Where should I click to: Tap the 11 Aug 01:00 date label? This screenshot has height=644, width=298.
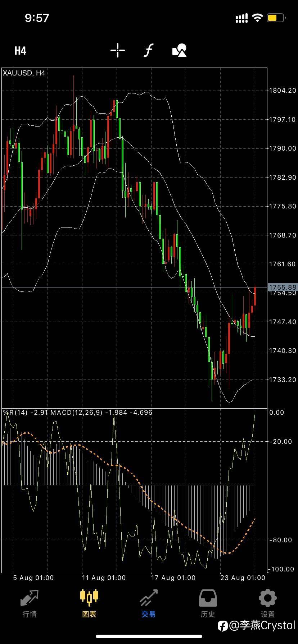pyautogui.click(x=104, y=578)
